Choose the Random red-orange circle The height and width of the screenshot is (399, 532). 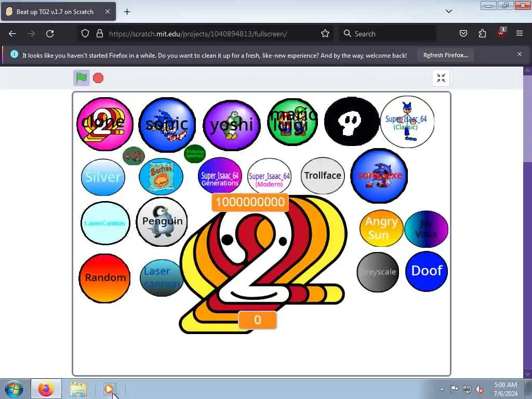pos(104,278)
